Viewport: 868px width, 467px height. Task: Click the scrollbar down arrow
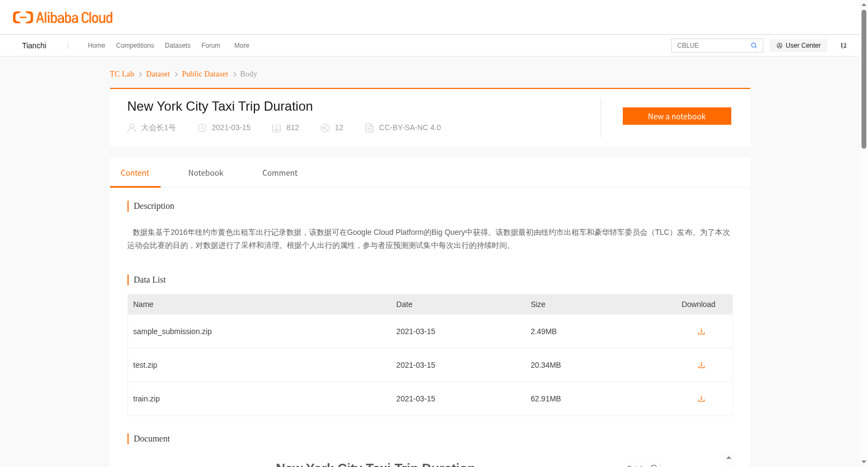pos(864,462)
